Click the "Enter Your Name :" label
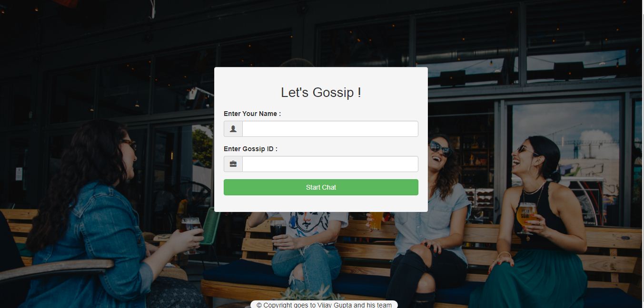Image resolution: width=644 pixels, height=308 pixels. pyautogui.click(x=252, y=114)
